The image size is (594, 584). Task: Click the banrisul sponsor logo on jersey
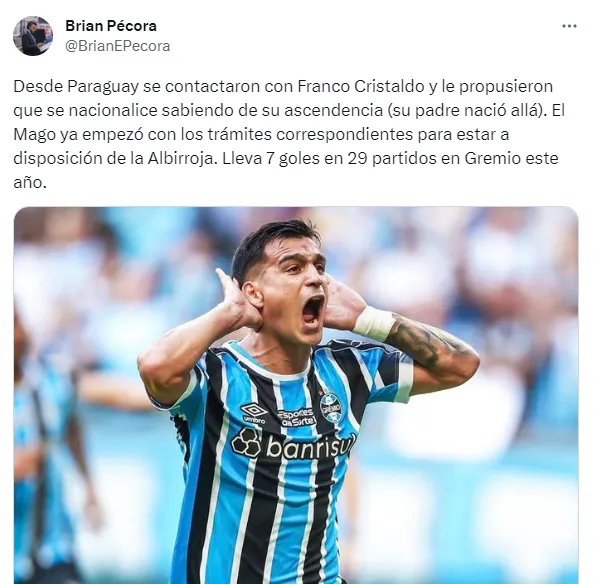coord(294,444)
